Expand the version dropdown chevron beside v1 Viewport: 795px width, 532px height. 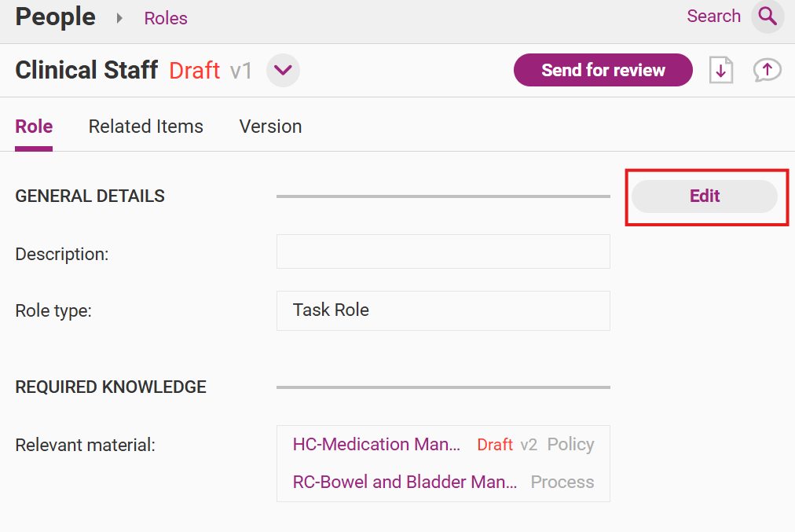tap(283, 71)
